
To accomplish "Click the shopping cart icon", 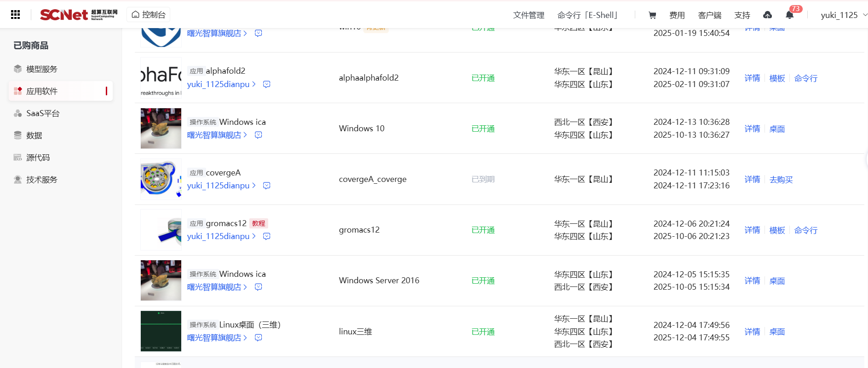I will pos(652,15).
